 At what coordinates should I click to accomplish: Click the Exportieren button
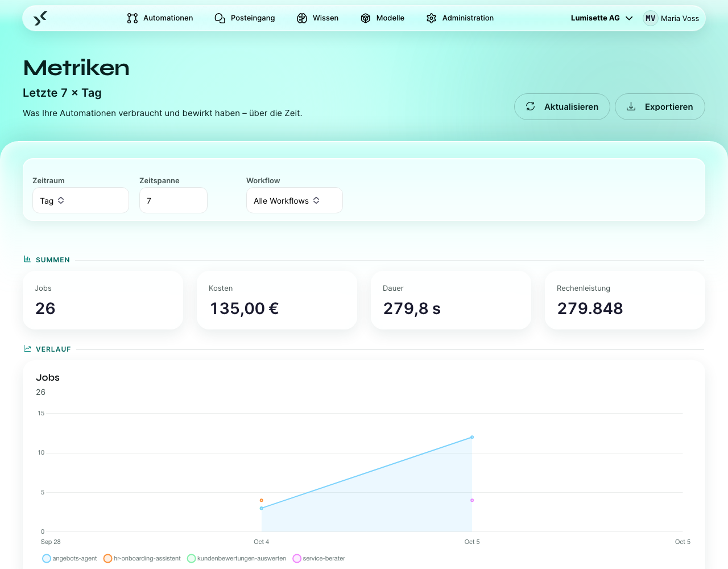660,106
